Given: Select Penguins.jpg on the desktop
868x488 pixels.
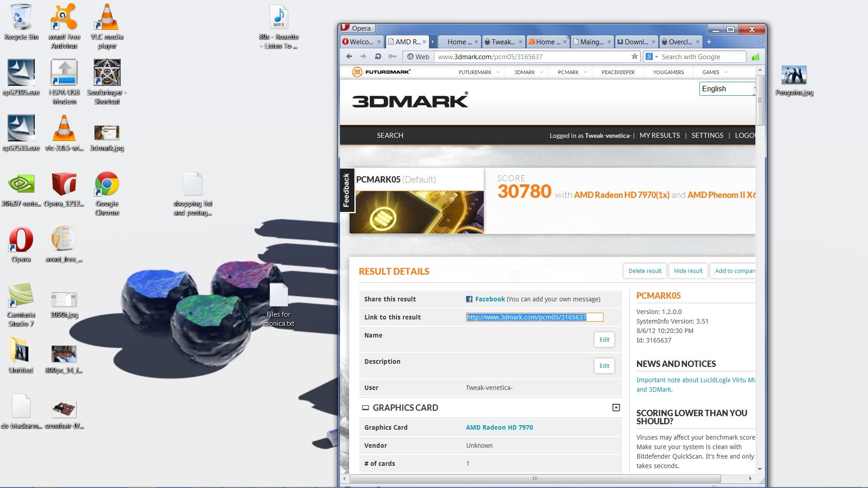Looking at the screenshot, I should tap(794, 81).
